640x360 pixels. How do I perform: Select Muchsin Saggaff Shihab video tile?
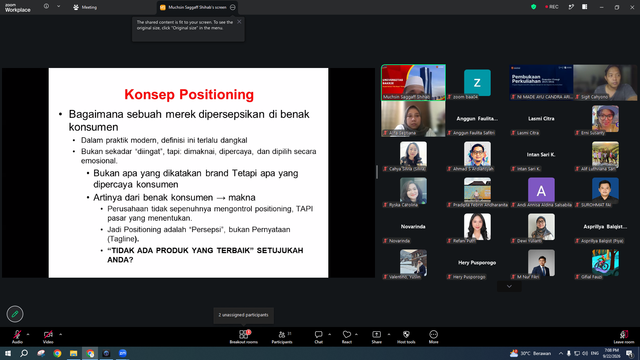point(413,82)
